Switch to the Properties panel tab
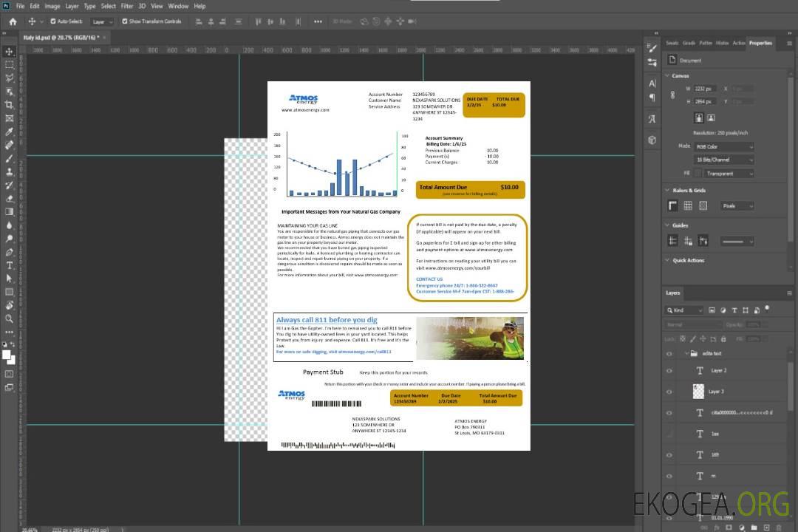The width and height of the screenshot is (798, 532). point(760,44)
